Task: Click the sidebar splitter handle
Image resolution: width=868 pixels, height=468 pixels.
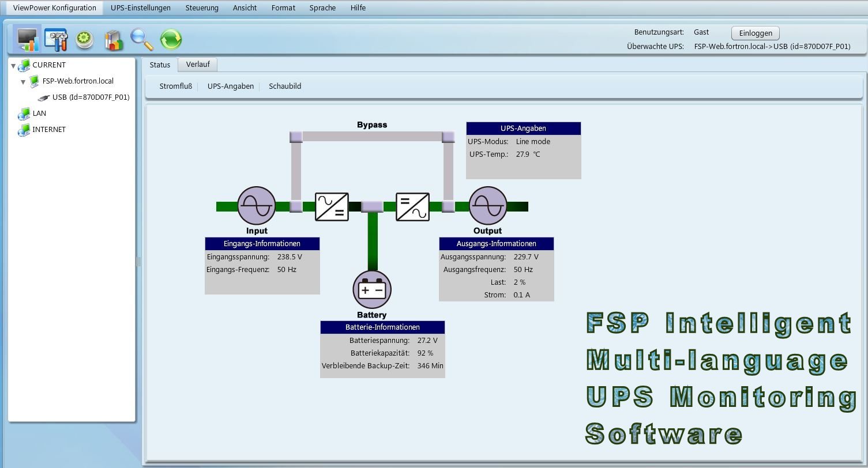Action: coord(138,261)
